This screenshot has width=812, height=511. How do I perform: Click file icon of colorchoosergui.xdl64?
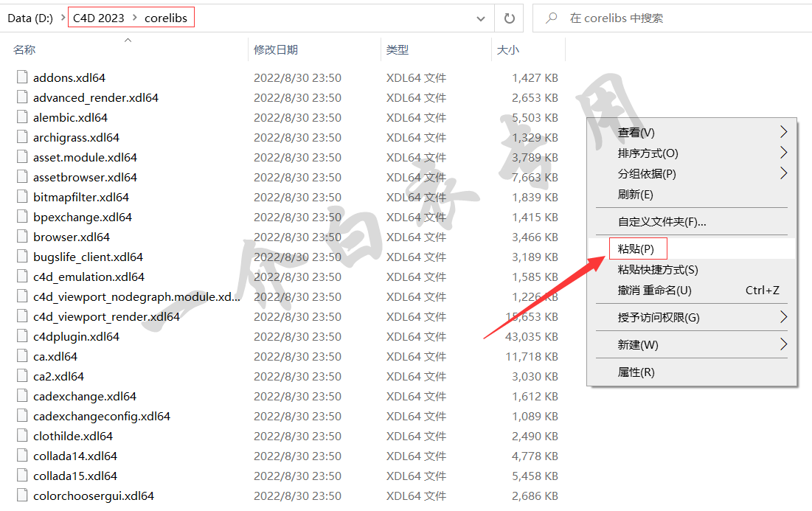pyautogui.click(x=21, y=496)
